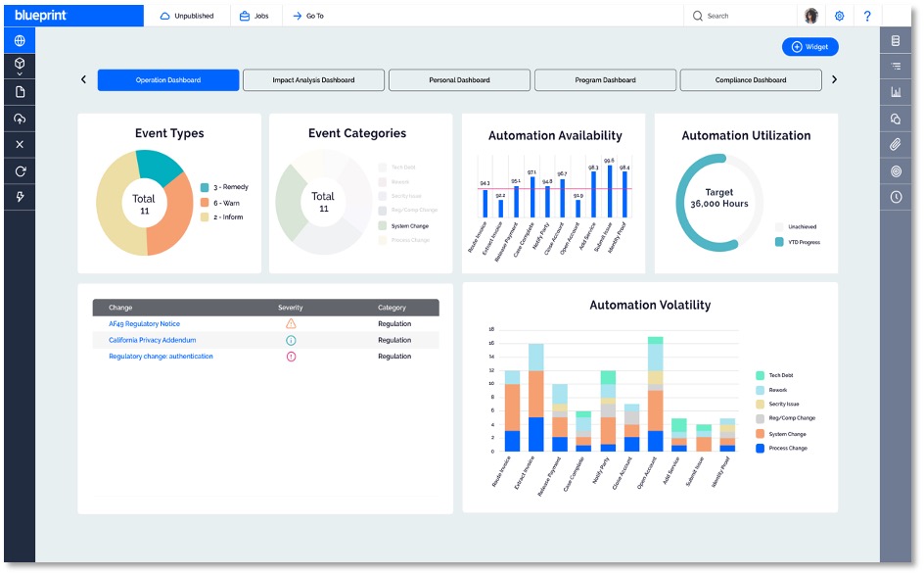This screenshot has width=924, height=576.
Task: Click the lightning bolt action icon
Action: [x=21, y=196]
